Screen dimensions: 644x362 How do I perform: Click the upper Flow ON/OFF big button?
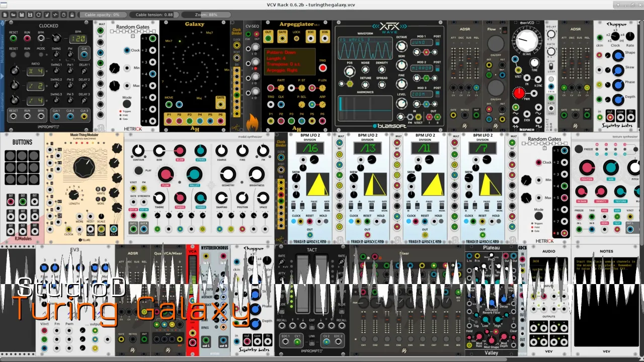pyautogui.click(x=496, y=43)
